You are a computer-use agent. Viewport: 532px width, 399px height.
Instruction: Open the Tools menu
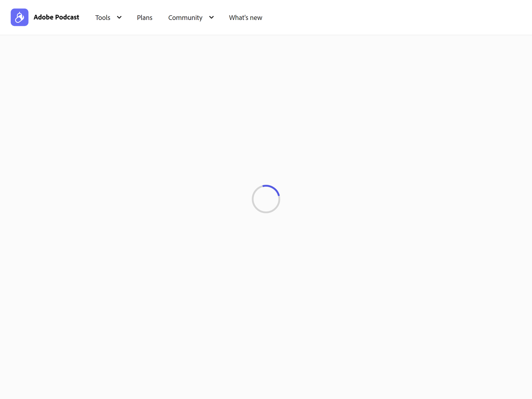click(103, 18)
